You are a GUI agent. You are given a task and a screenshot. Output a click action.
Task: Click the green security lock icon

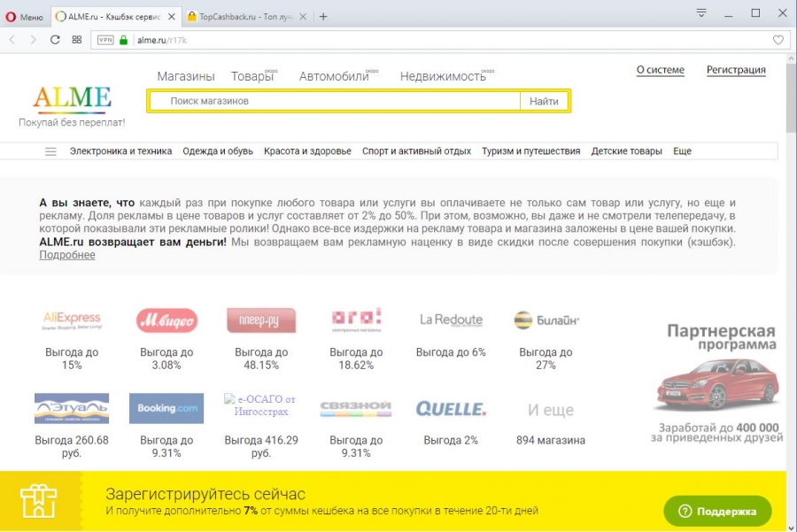click(x=123, y=40)
